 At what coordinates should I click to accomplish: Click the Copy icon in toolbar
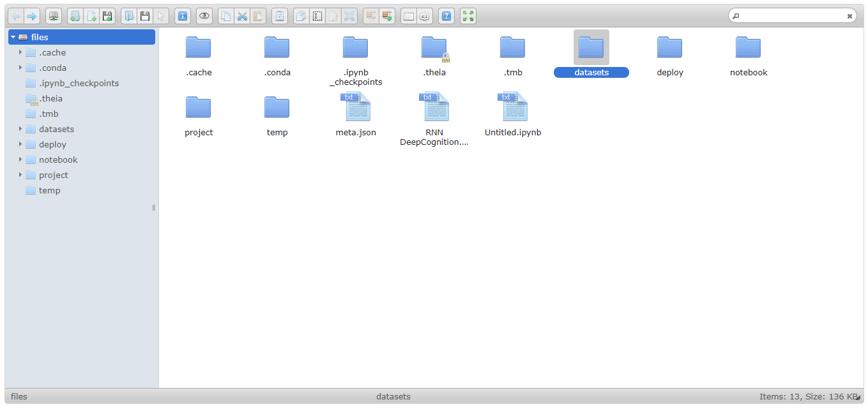(x=226, y=16)
